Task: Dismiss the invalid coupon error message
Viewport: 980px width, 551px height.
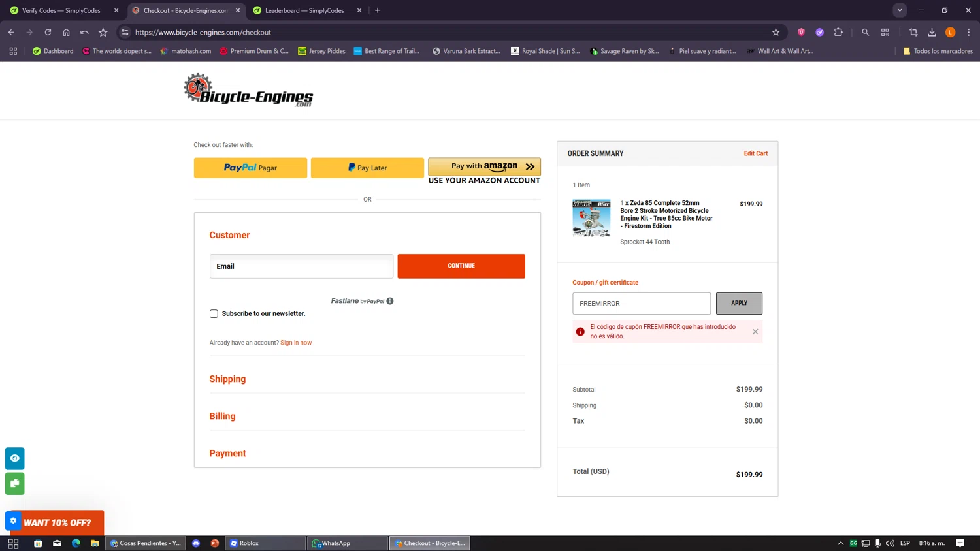Action: pos(755,332)
